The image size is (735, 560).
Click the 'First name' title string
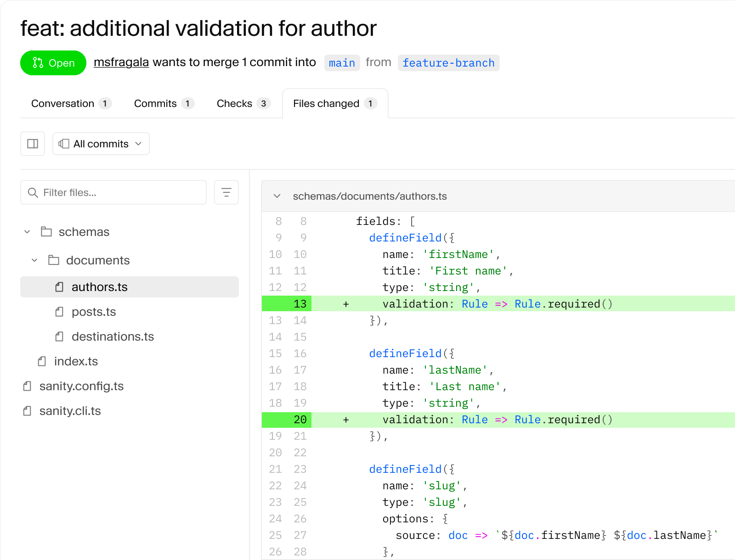[x=468, y=271]
